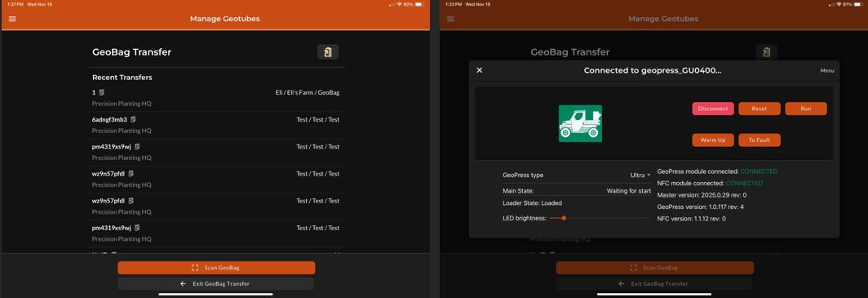Screen dimensions: 868x298
Task: Click the Warm Up button
Action: [713, 140]
